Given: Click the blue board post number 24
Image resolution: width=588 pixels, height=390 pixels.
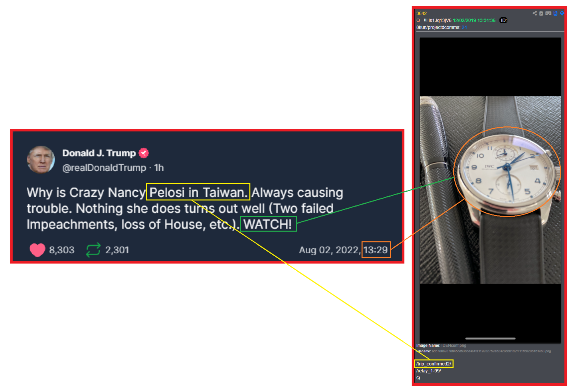Looking at the screenshot, I should point(464,27).
